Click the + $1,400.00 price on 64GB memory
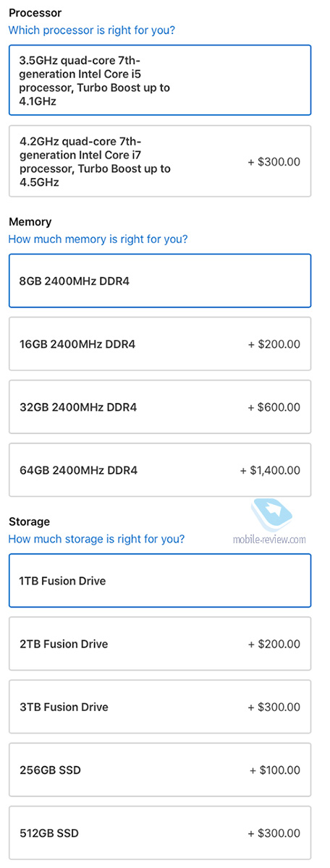Screen dimensions: 330x868 [270, 470]
